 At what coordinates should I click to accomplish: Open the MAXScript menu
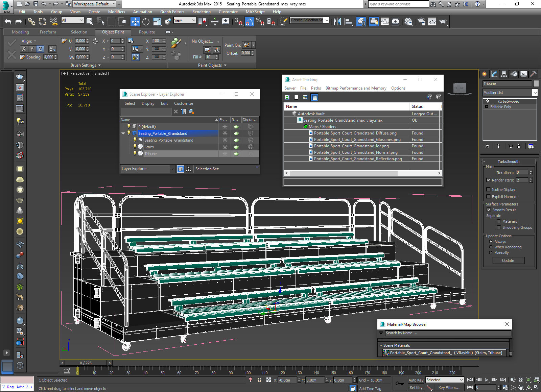pos(255,12)
